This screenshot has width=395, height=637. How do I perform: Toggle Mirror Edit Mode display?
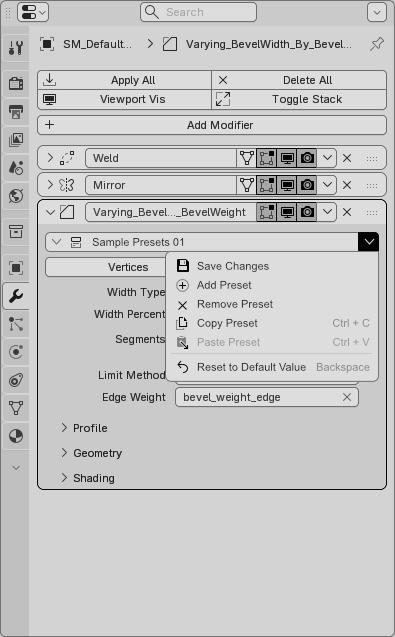coord(267,185)
